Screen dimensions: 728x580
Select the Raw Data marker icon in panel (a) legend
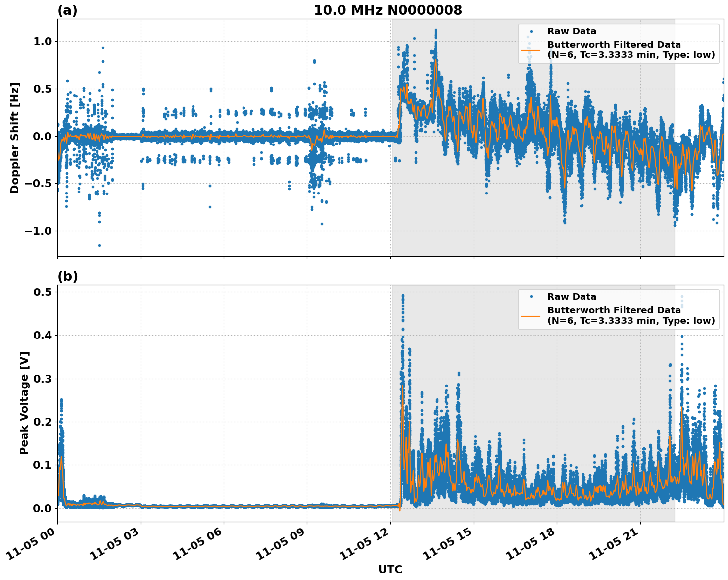click(x=532, y=31)
